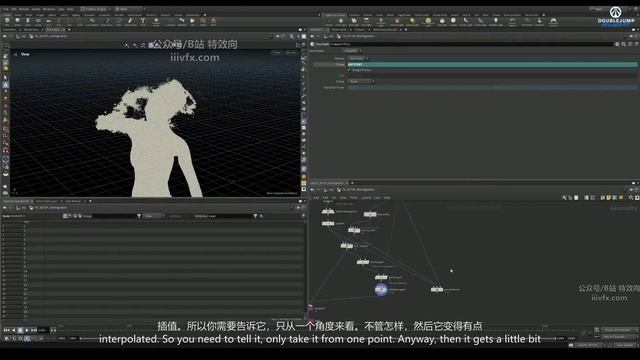This screenshot has width=640, height=360.
Task: Select the rightmost node in the network
Action: coord(437,289)
